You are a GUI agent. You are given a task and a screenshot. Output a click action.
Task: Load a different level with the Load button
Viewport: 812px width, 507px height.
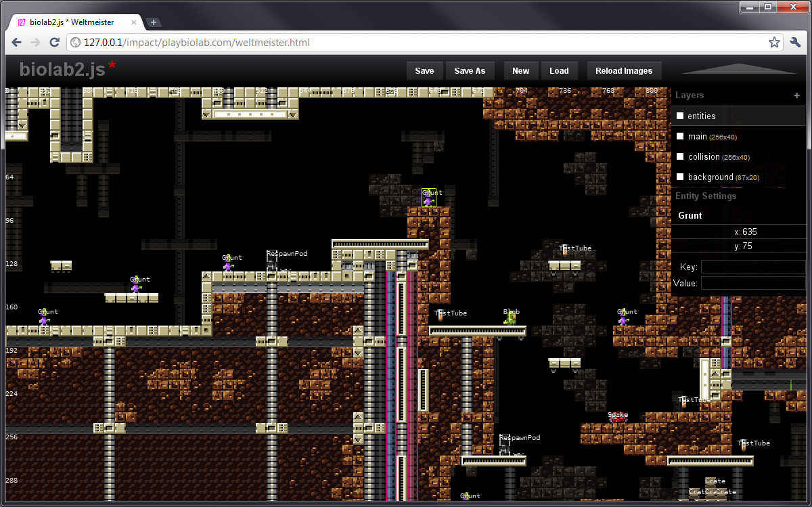[x=559, y=70]
